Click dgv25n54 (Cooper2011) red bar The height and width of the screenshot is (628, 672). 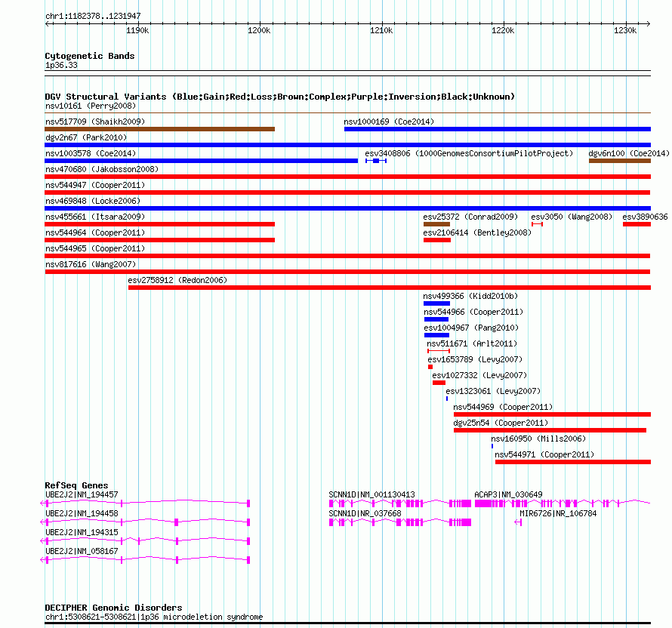click(550, 430)
